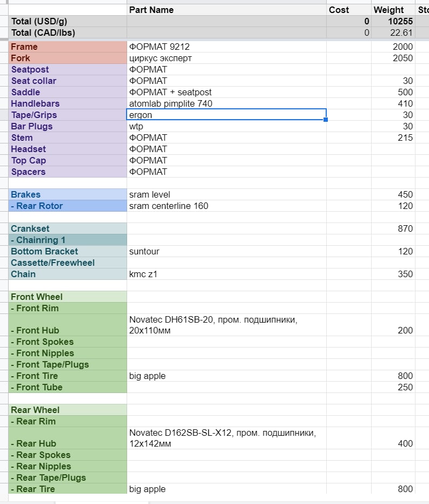Viewport: 429px width, 504px height.
Task: Click the Total (CAD/lbs) row label
Action: click(68, 33)
